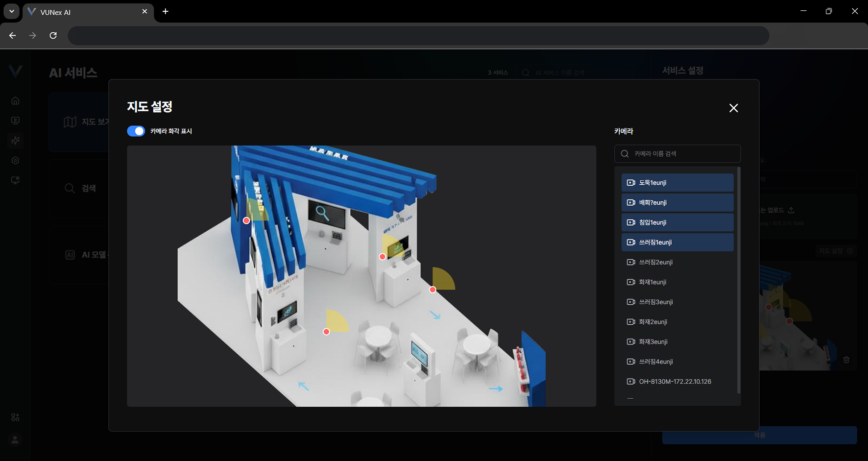This screenshot has width=868, height=461.
Task: Click the camera list vertical scrollbar
Action: [x=739, y=279]
